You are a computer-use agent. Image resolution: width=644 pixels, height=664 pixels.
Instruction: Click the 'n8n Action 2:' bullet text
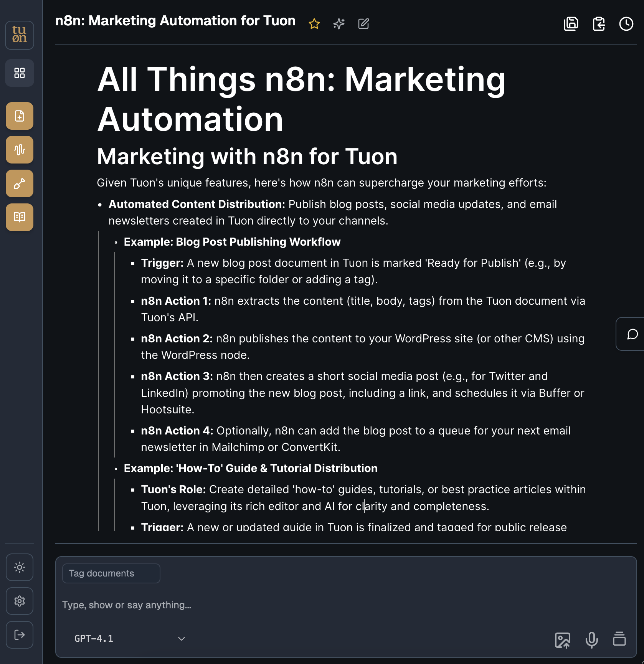tap(363, 347)
